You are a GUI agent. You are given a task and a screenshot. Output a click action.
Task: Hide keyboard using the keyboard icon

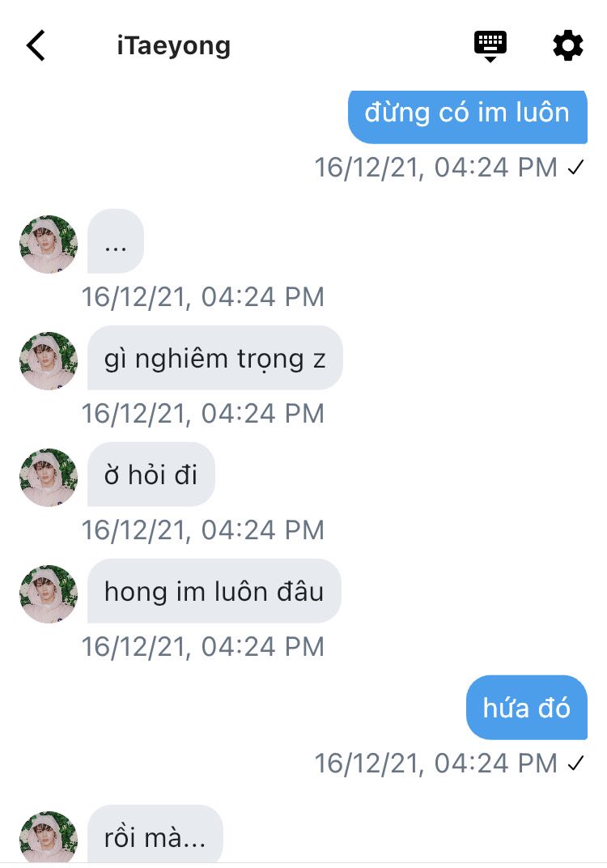point(490,46)
